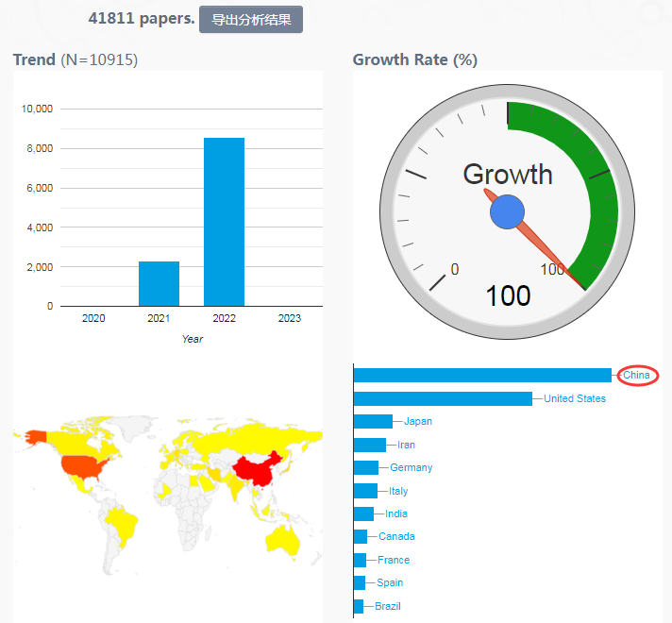Image resolution: width=672 pixels, height=623 pixels.
Task: Click China's red region on world map
Action: [257, 467]
